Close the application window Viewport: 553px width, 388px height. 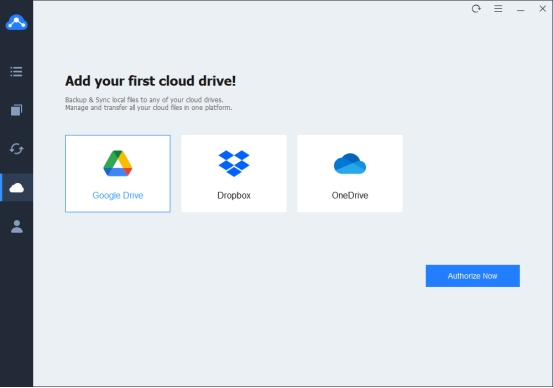[542, 8]
